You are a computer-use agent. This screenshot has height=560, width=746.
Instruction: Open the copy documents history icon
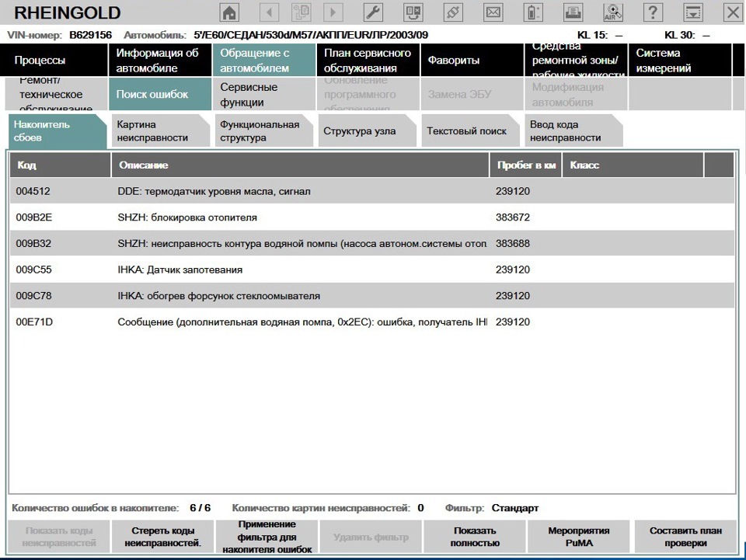tap(302, 12)
